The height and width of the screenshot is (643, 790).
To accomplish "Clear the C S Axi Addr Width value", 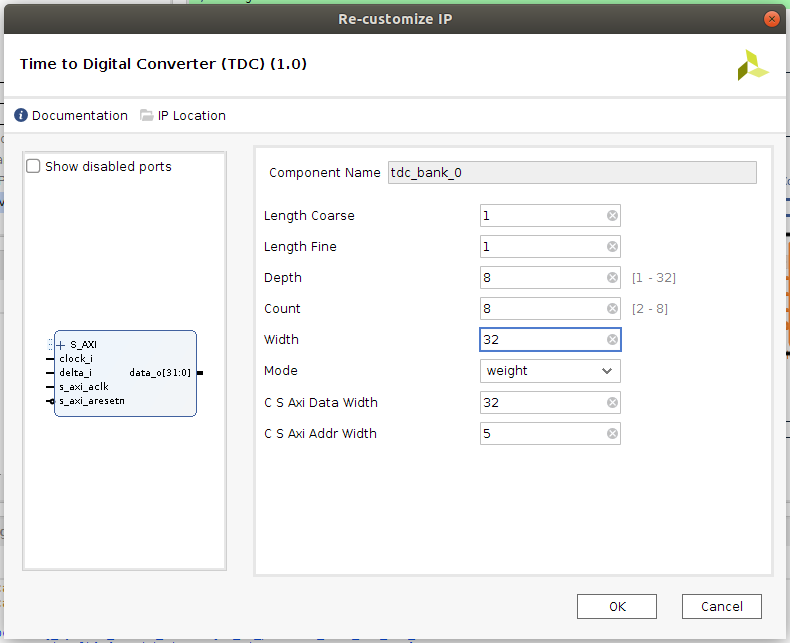I will tap(612, 434).
